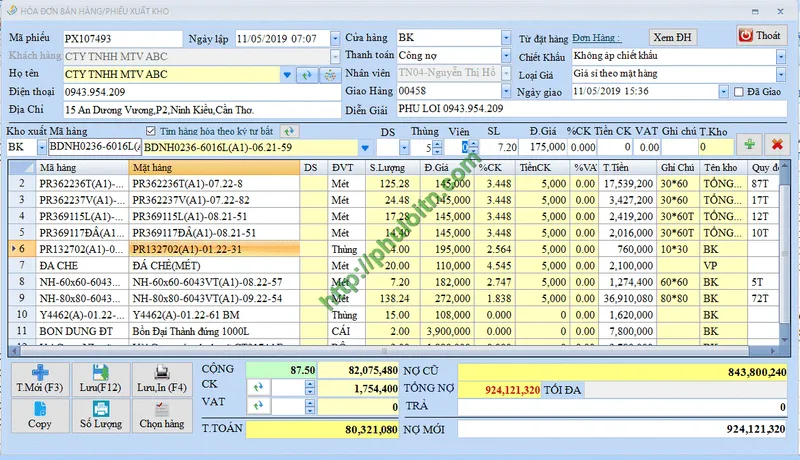Toggle Tìm hàng hóa theo ký tự bất checkbox
Viewport: 800px width, 460px height.
point(151,131)
